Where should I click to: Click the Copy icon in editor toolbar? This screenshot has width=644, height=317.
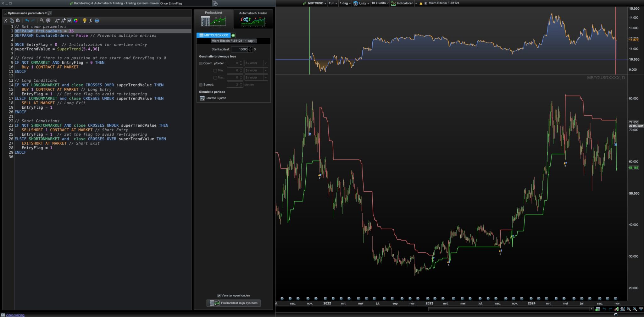pos(12,20)
